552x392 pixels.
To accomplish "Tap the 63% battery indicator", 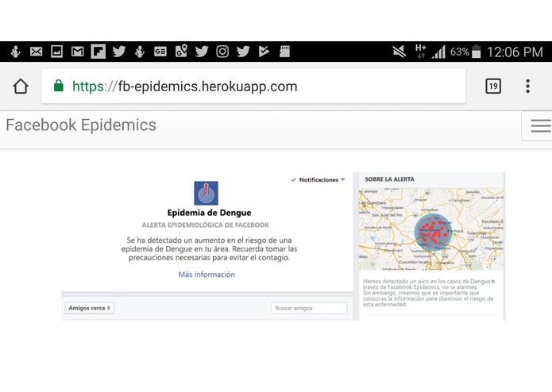I will 465,52.
